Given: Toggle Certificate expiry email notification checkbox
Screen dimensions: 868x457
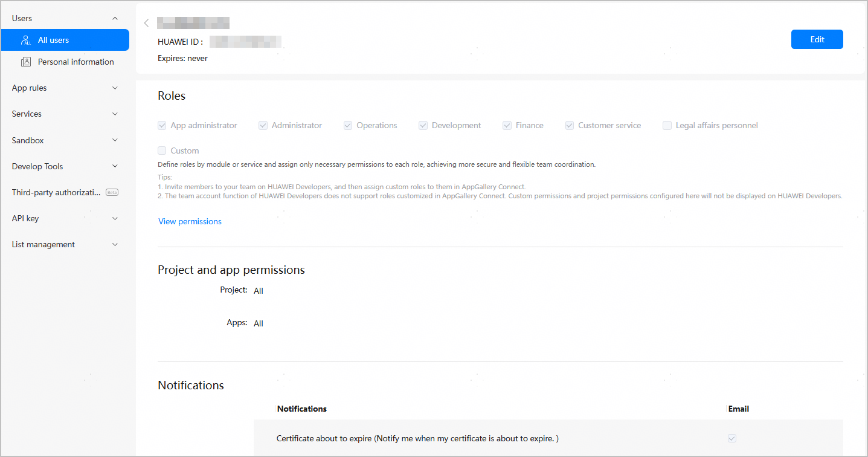Looking at the screenshot, I should 732,438.
